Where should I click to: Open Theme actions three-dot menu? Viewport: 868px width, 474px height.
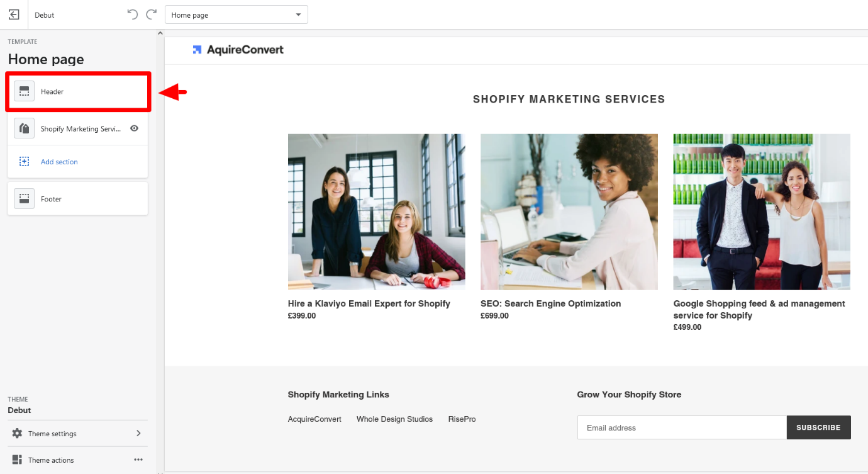pyautogui.click(x=138, y=460)
